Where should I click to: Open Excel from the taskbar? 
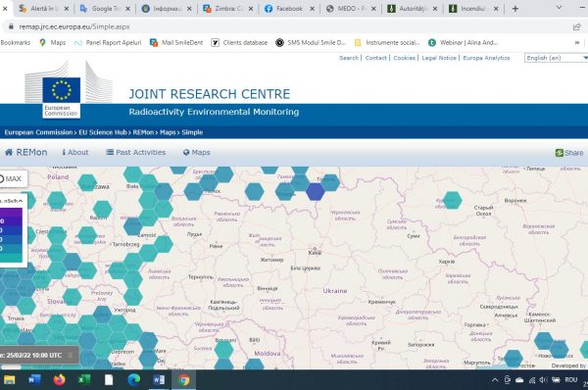(84, 380)
